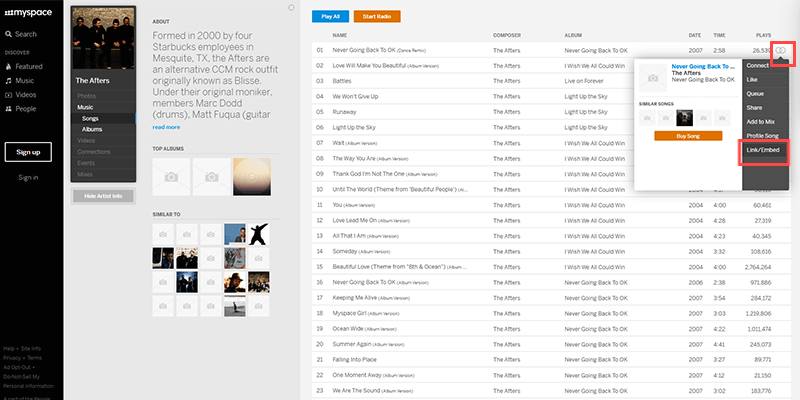This screenshot has width=800, height=400.
Task: Click the Help footer link
Action: click(9, 348)
